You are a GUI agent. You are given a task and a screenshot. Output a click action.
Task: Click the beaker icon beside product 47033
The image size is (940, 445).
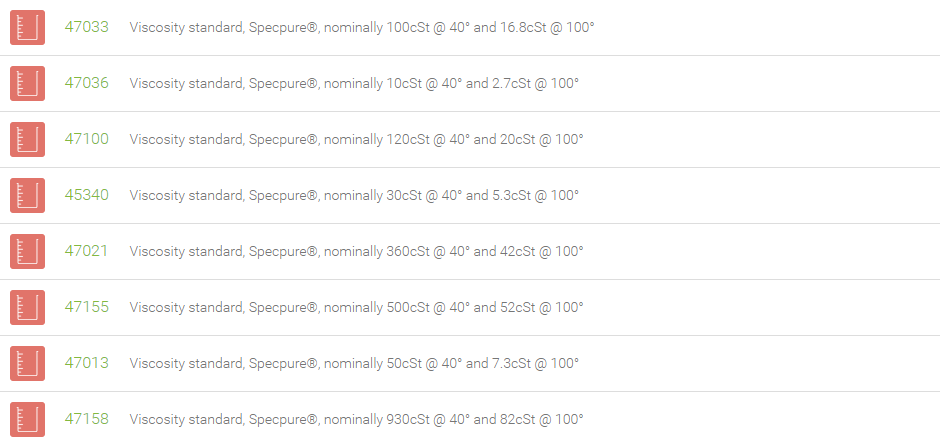[x=28, y=28]
